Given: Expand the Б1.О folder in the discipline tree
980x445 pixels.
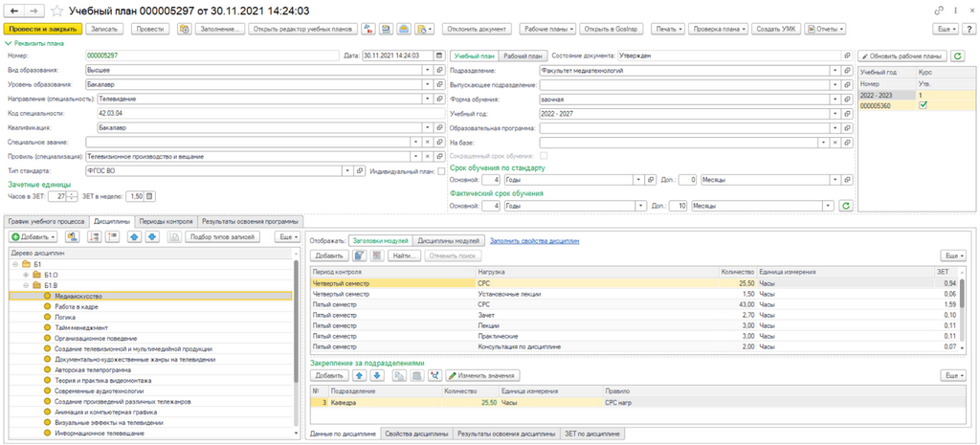Looking at the screenshot, I should [x=25, y=276].
